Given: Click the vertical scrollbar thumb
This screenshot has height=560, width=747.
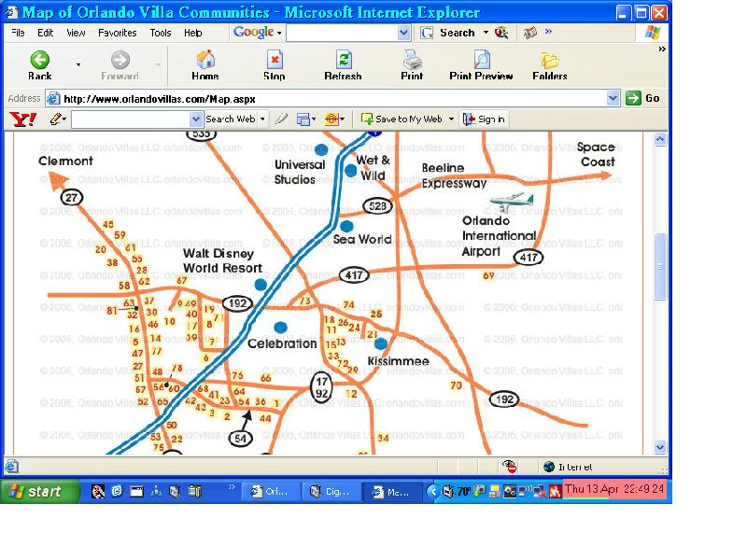Looking at the screenshot, I should (x=660, y=267).
